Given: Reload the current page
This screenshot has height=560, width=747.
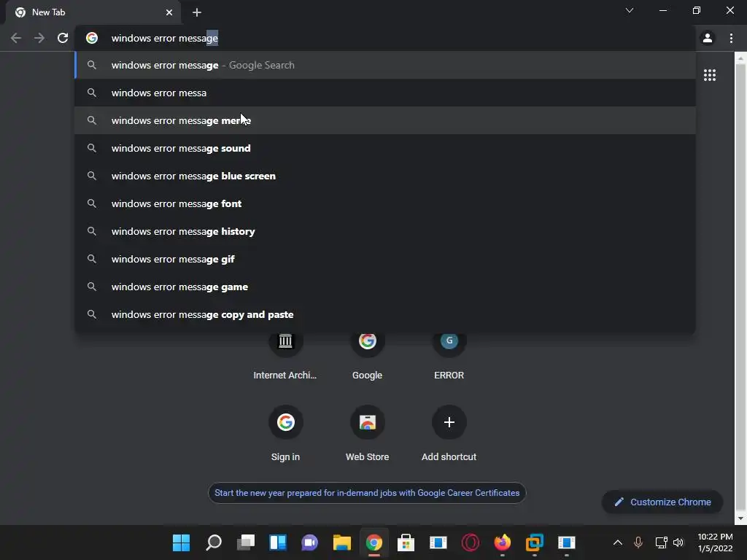Looking at the screenshot, I should point(63,38).
